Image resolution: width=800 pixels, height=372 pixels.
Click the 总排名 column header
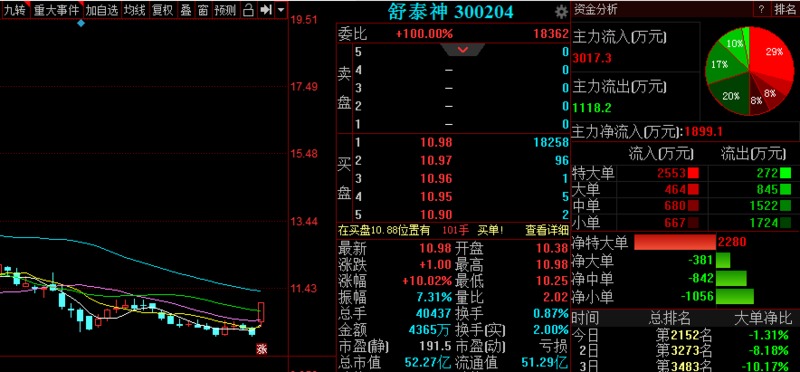pyautogui.click(x=670, y=319)
